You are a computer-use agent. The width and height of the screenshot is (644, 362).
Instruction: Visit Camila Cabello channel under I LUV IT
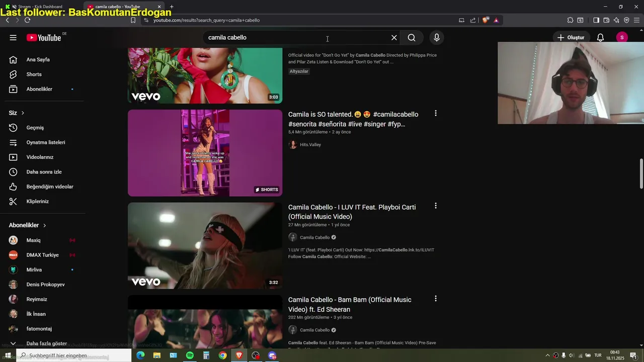[x=314, y=237]
